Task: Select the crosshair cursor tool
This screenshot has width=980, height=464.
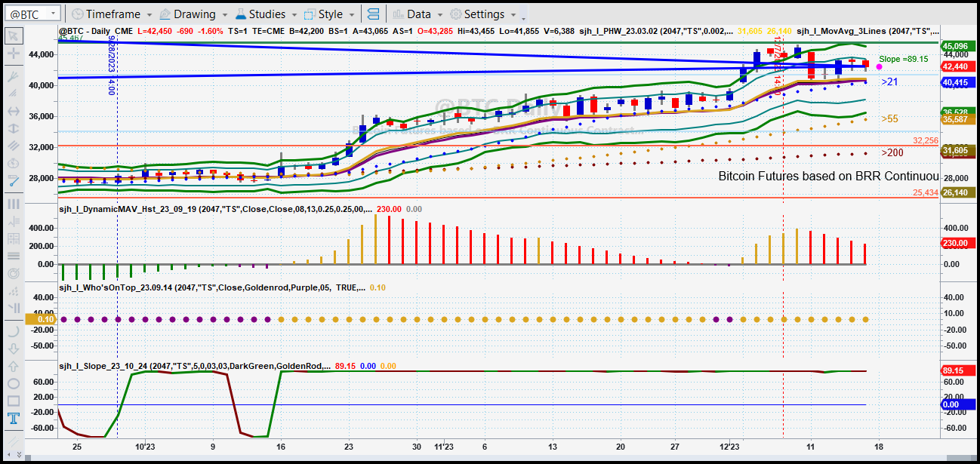Action: (x=14, y=54)
